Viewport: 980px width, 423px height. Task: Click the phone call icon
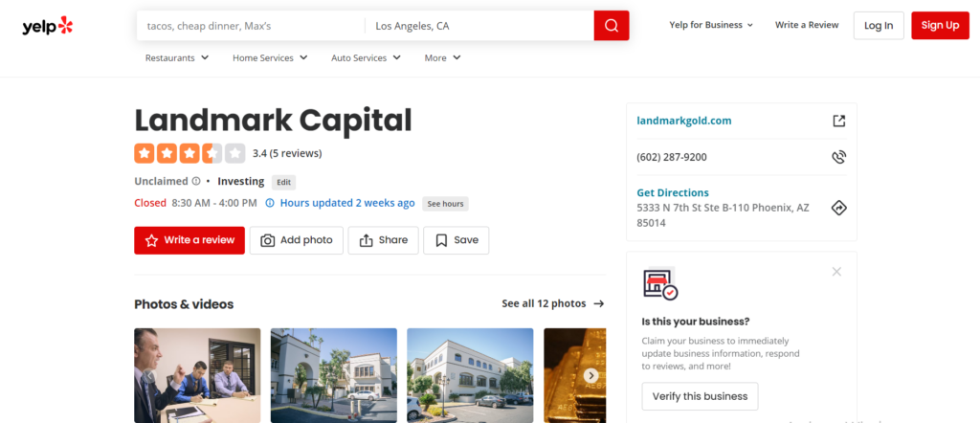pyautogui.click(x=838, y=157)
